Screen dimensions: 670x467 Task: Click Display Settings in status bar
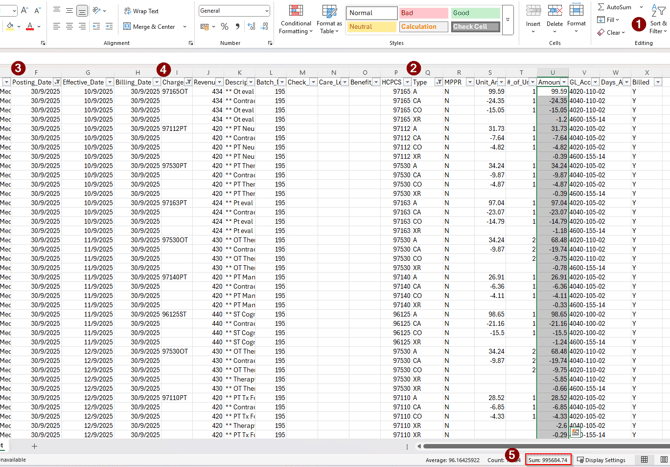pyautogui.click(x=601, y=460)
